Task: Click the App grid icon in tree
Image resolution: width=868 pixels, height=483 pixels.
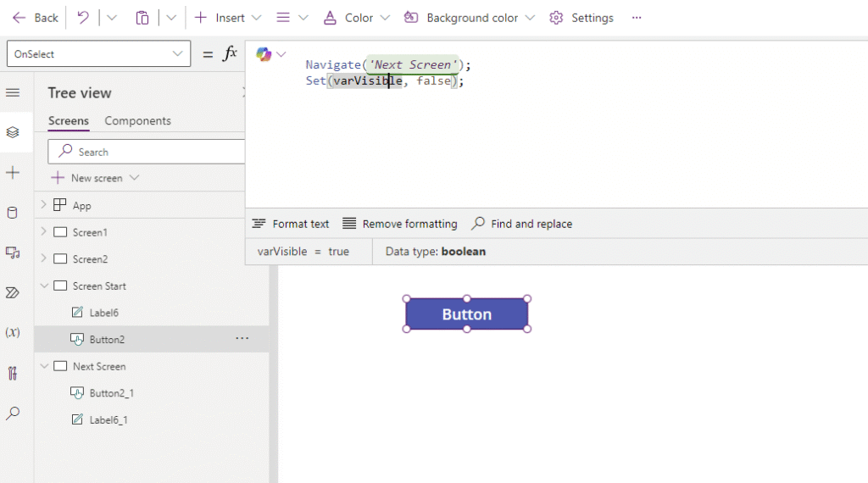Action: (60, 205)
